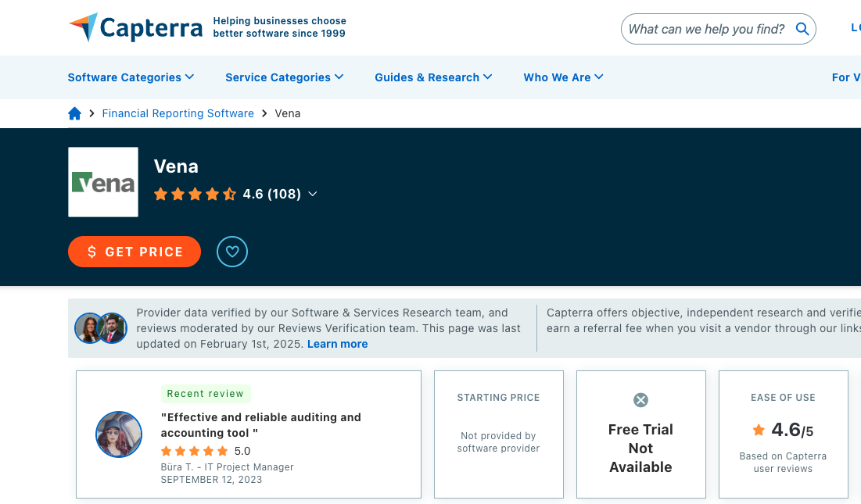
Task: Open the Software Categories dropdown
Action: (x=130, y=77)
